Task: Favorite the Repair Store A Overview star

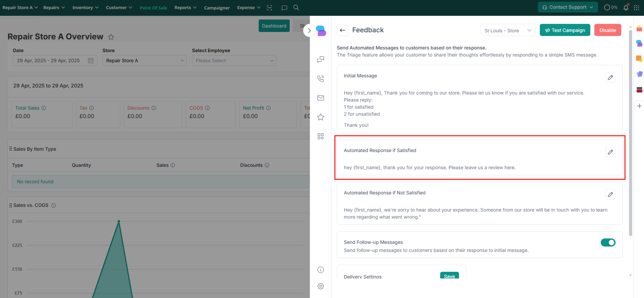Action: 111,37
